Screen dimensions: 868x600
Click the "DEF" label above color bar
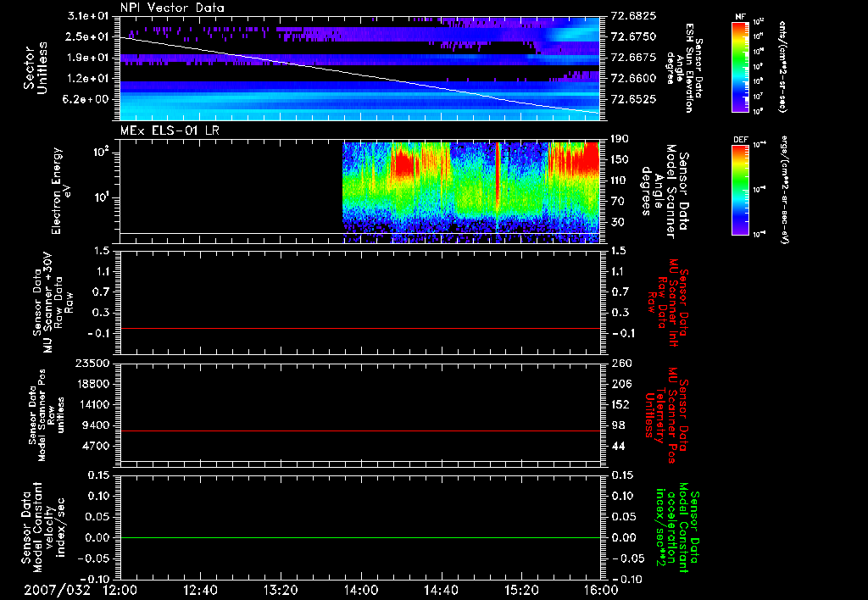741,140
